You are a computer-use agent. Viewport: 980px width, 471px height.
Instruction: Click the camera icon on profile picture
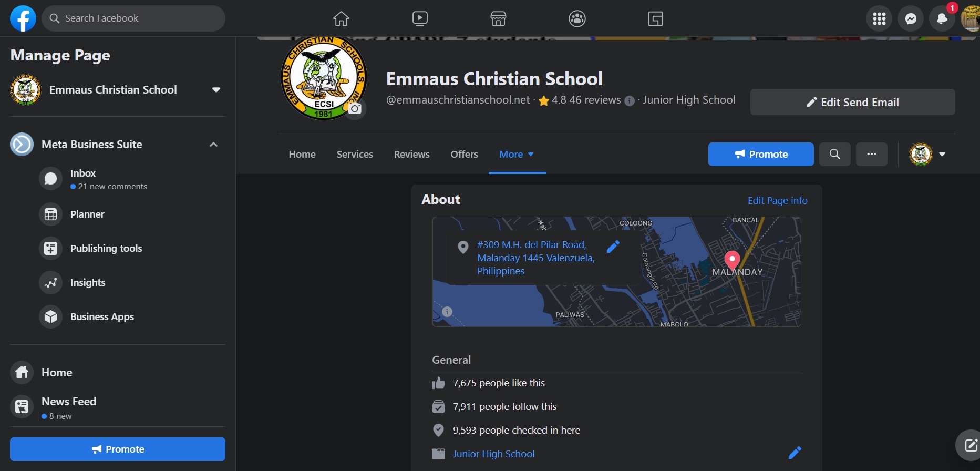coord(355,109)
